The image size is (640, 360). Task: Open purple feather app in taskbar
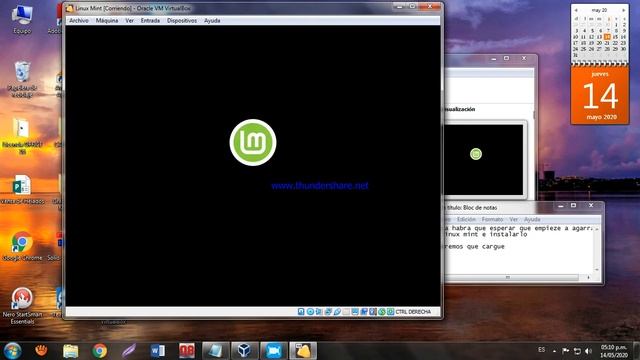coord(129,351)
